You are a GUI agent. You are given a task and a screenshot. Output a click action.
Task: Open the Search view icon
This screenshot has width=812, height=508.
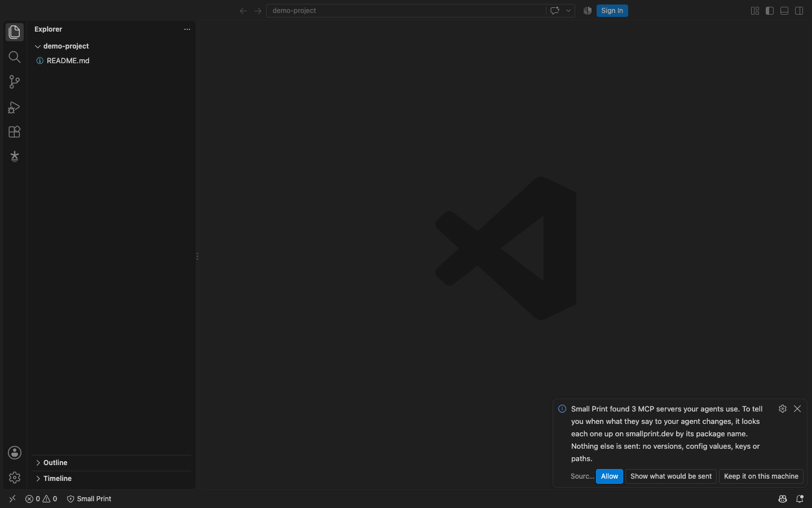[x=15, y=57]
